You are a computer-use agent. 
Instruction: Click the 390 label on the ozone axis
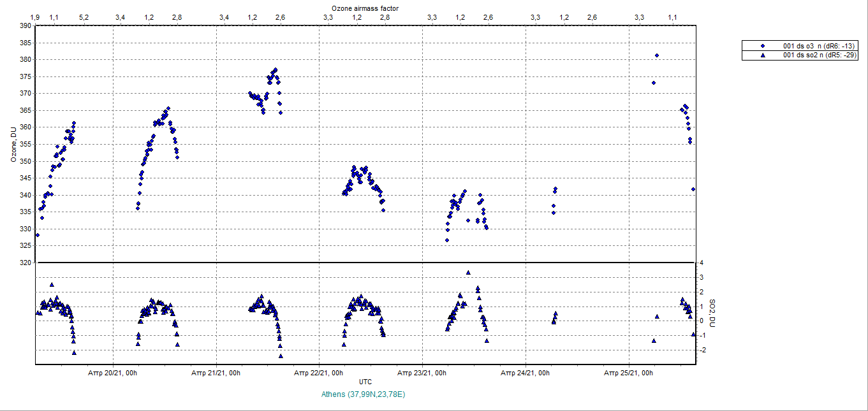[x=25, y=25]
